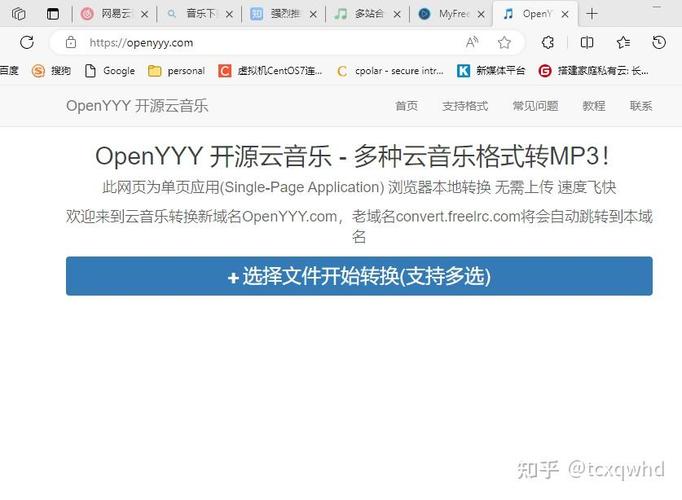
Task: Click the OpenYYY 开源云音乐 site logo
Action: 137,106
